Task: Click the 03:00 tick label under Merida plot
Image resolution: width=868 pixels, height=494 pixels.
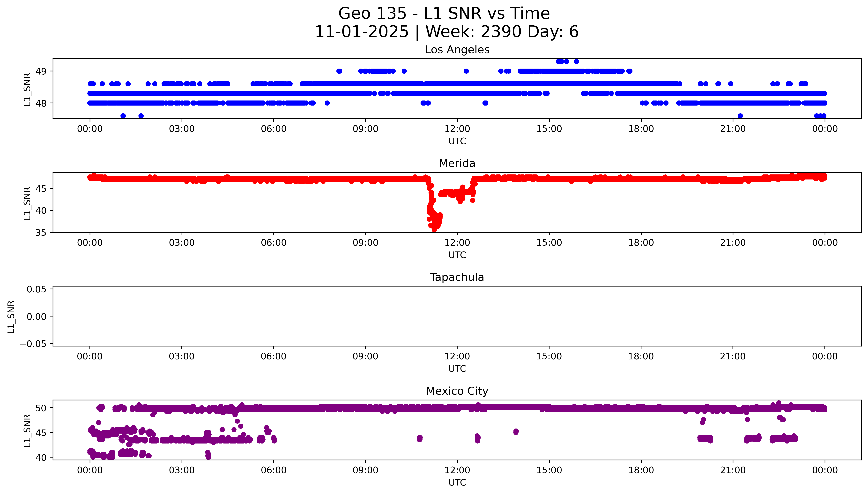Action: pyautogui.click(x=182, y=243)
